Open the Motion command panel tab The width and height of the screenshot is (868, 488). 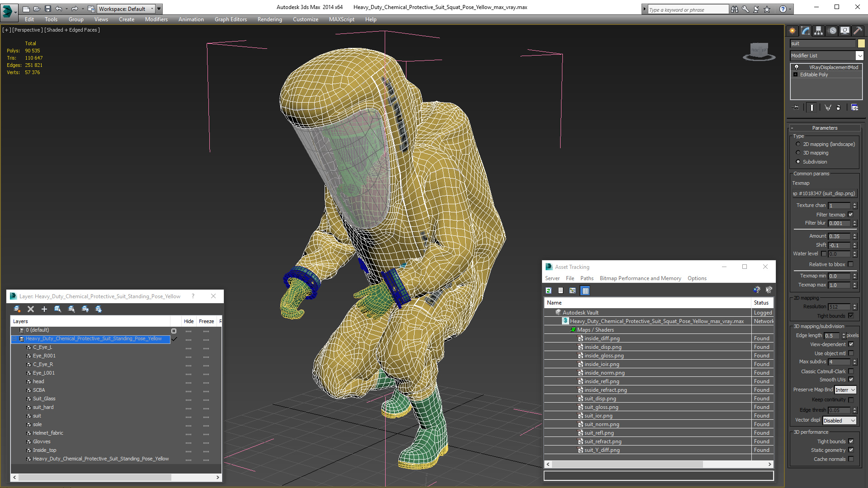click(832, 31)
